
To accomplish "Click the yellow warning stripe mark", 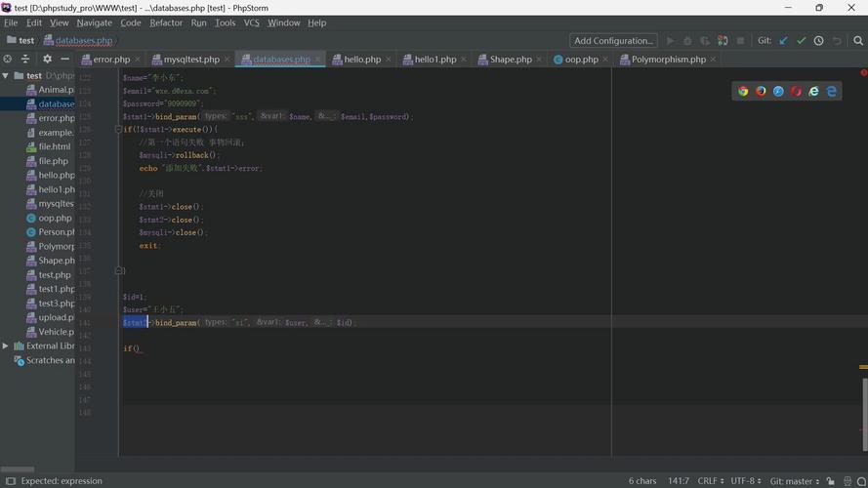I will pyautogui.click(x=863, y=367).
